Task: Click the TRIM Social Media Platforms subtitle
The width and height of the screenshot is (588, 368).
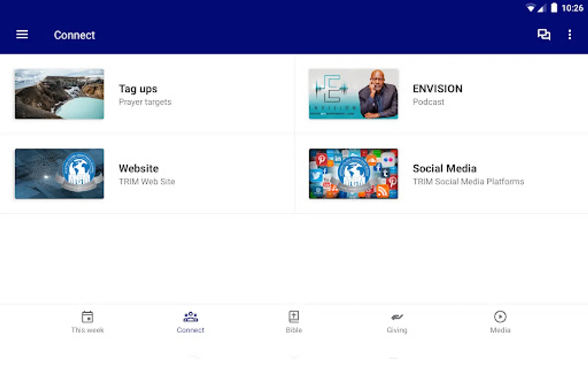Action: (468, 182)
